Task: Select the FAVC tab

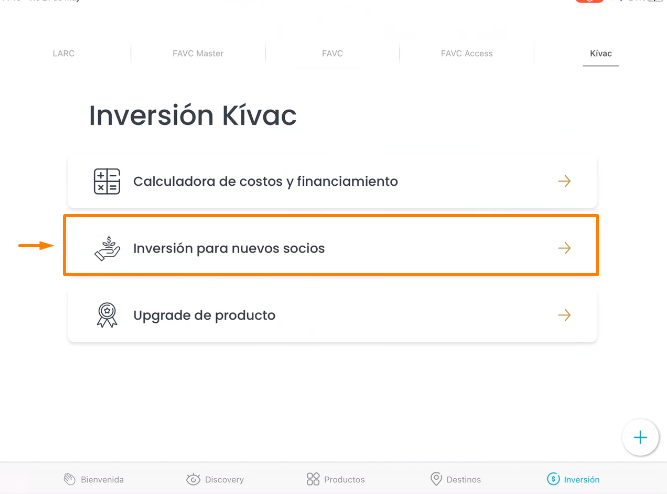Action: [332, 53]
